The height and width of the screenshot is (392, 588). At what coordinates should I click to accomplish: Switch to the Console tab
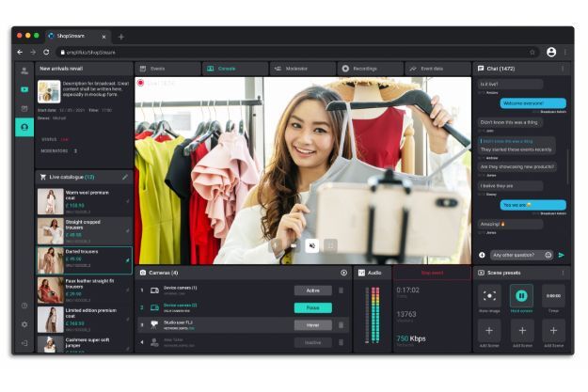click(x=235, y=69)
